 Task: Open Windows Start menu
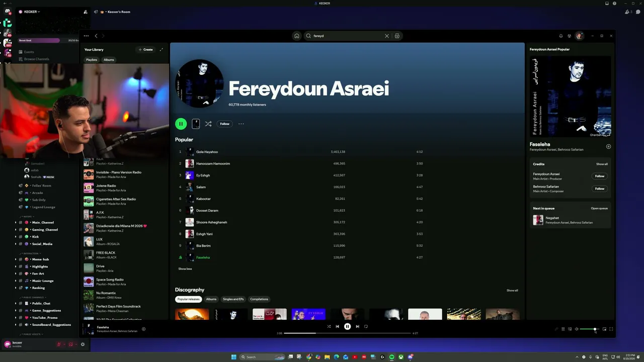pyautogui.click(x=233, y=357)
